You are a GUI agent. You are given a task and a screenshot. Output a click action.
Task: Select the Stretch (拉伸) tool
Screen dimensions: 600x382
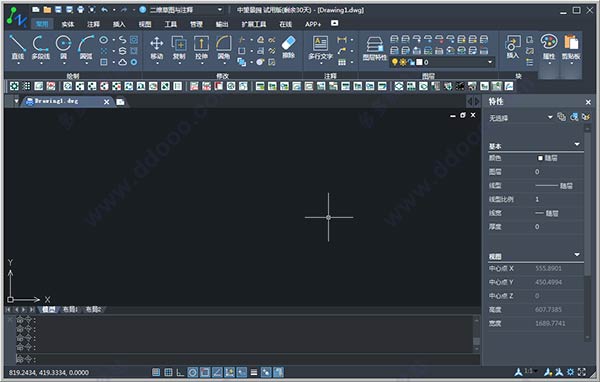(x=201, y=47)
